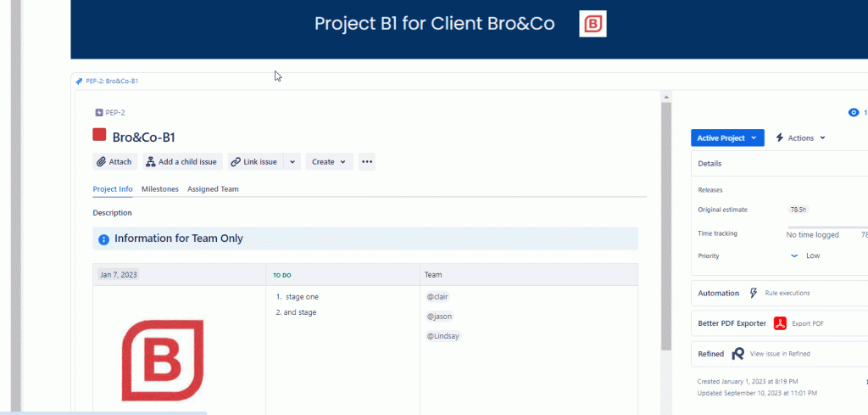Collapse the Details section header

point(780,164)
